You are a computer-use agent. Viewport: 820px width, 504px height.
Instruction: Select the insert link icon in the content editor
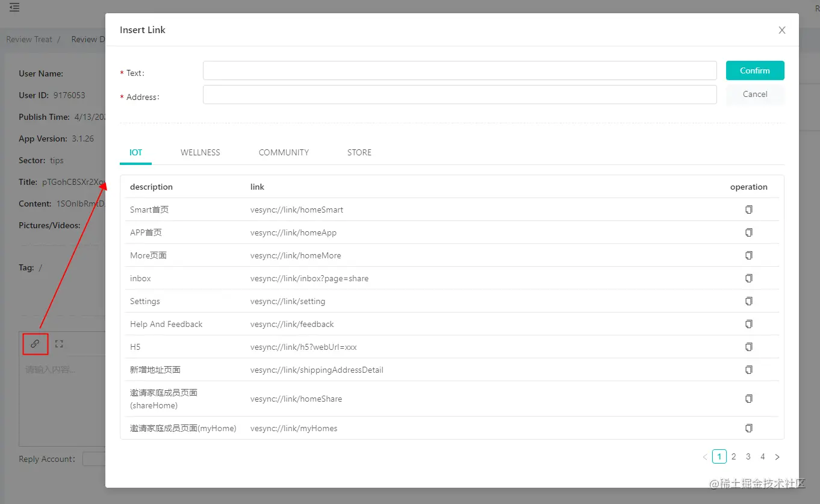pyautogui.click(x=35, y=343)
